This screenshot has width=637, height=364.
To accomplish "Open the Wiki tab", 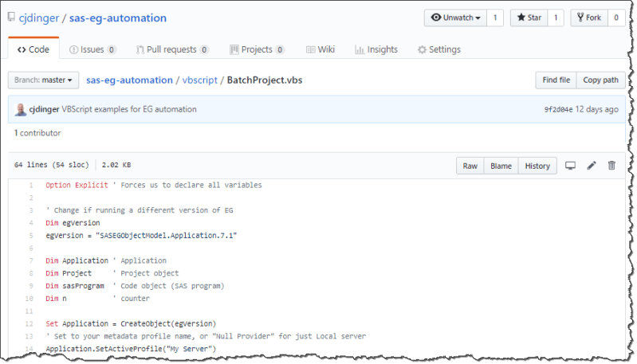I will (320, 49).
